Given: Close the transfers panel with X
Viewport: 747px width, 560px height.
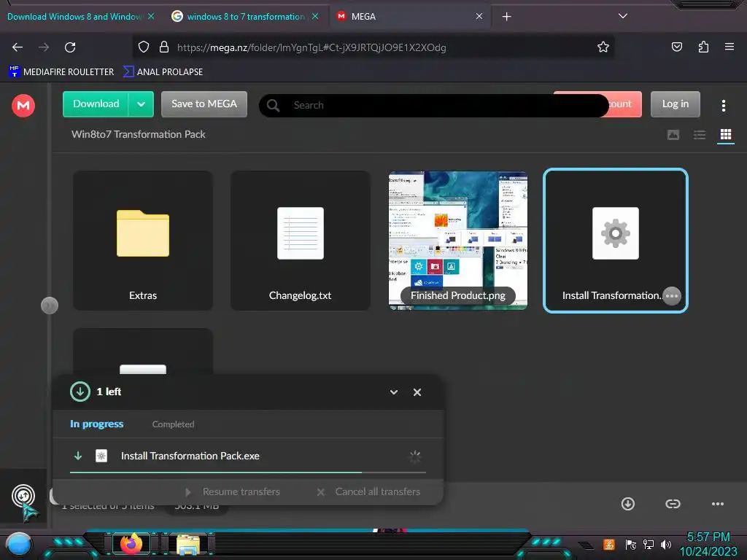Looking at the screenshot, I should point(417,392).
